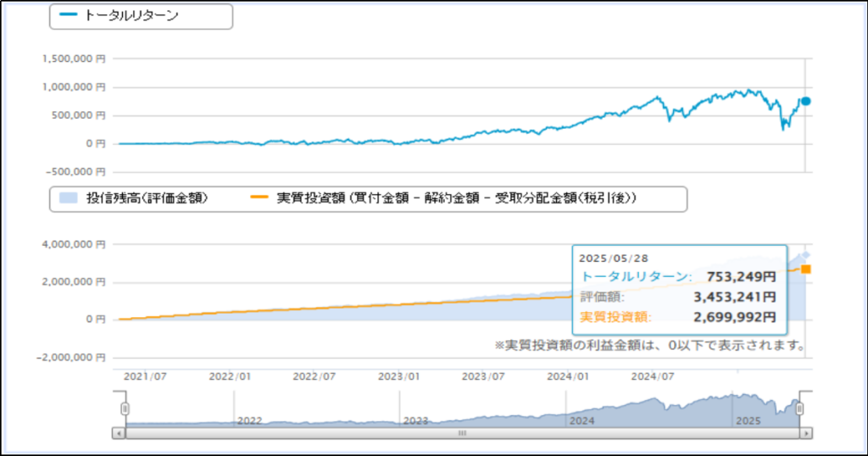Viewport: 868px width, 456px height.
Task: Click the light blue 評価額 diamond marker
Action: pos(806,254)
